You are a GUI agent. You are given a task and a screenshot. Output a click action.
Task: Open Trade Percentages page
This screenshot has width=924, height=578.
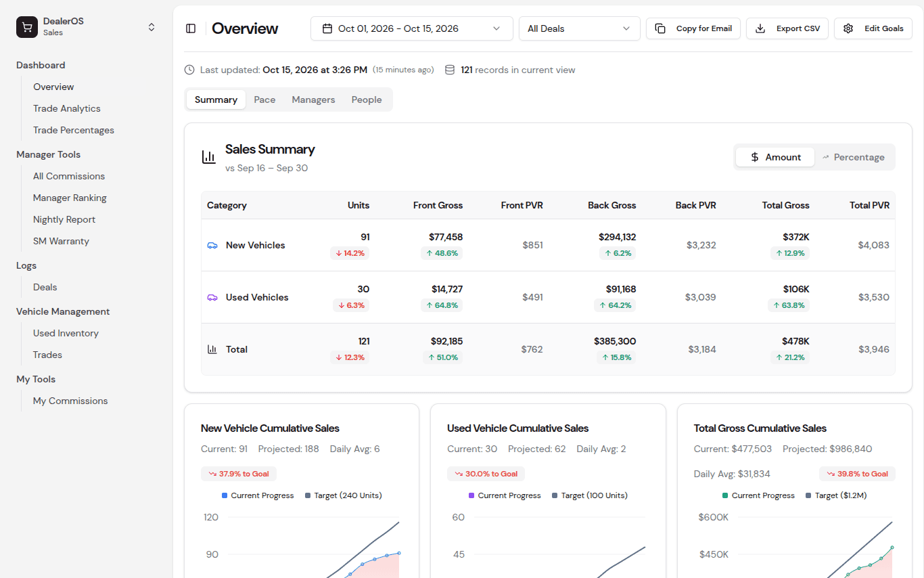click(74, 130)
